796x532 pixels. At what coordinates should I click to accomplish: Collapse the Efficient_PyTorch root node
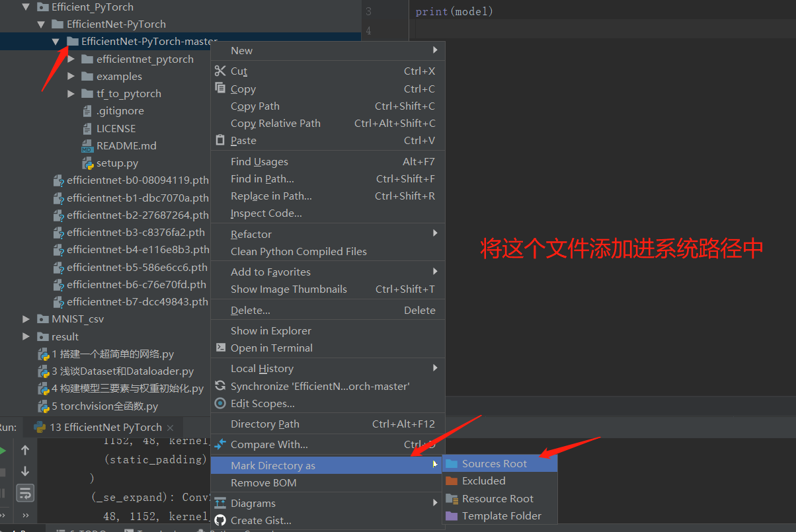[25, 7]
